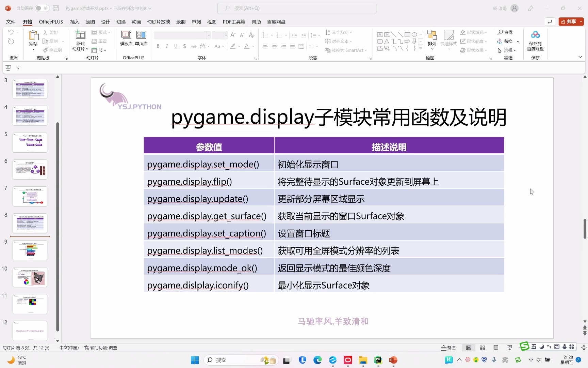Open the 幻灯片放映 ribbon tab
The height and width of the screenshot is (368, 588).
[x=158, y=21]
